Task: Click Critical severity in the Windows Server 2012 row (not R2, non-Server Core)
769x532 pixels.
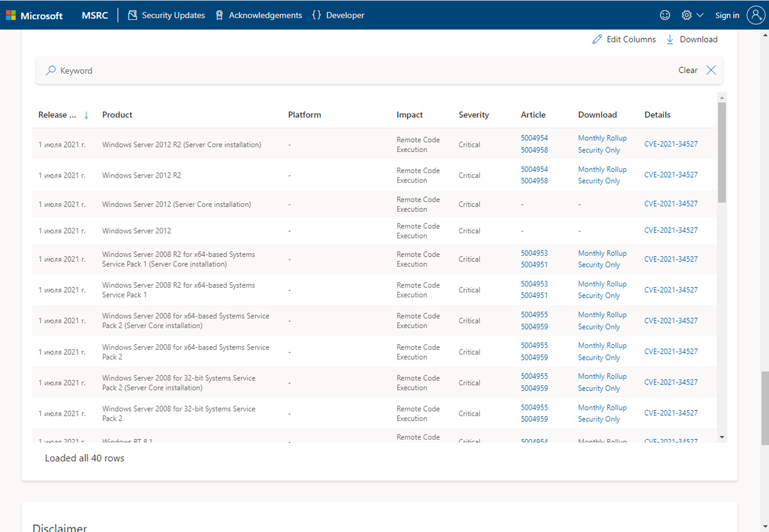Action: [x=469, y=231]
